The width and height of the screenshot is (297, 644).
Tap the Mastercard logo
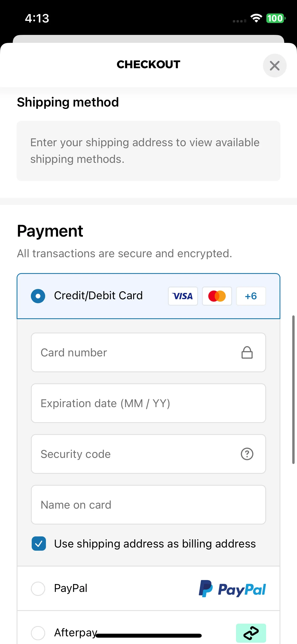click(217, 296)
